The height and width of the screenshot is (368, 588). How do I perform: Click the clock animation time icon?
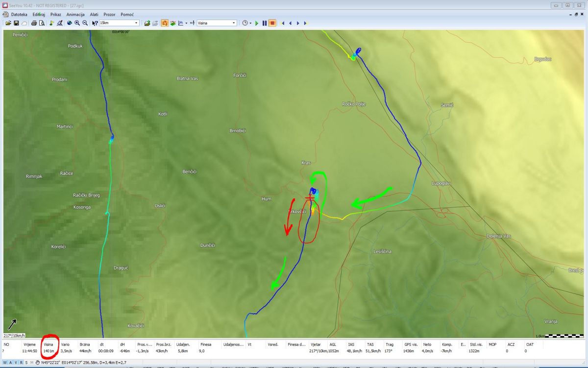[245, 23]
